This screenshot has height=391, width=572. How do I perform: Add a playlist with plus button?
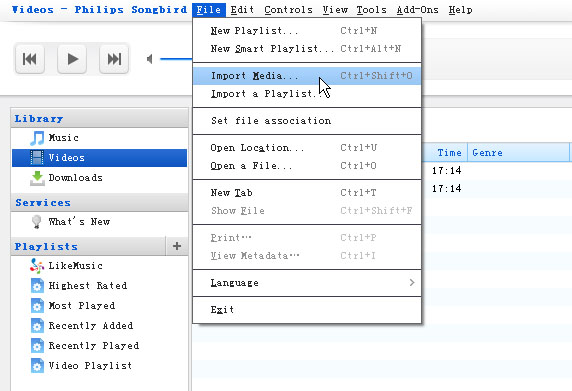click(x=177, y=246)
